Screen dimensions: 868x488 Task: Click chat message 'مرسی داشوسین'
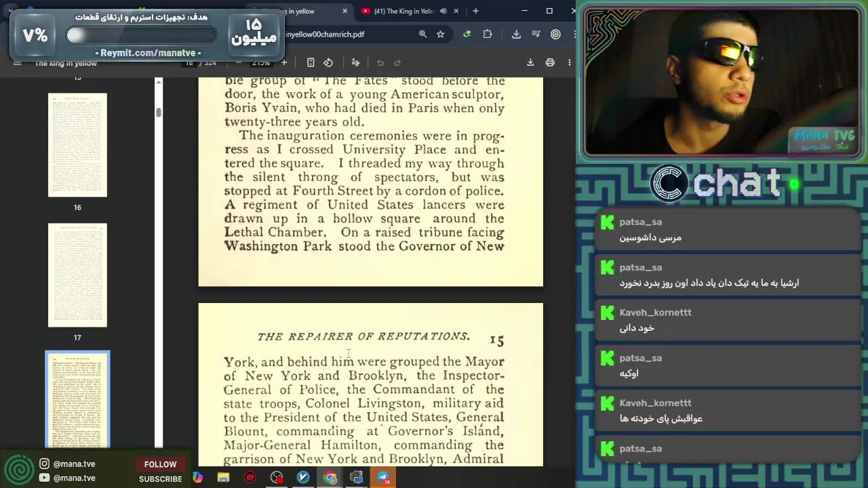coord(650,237)
